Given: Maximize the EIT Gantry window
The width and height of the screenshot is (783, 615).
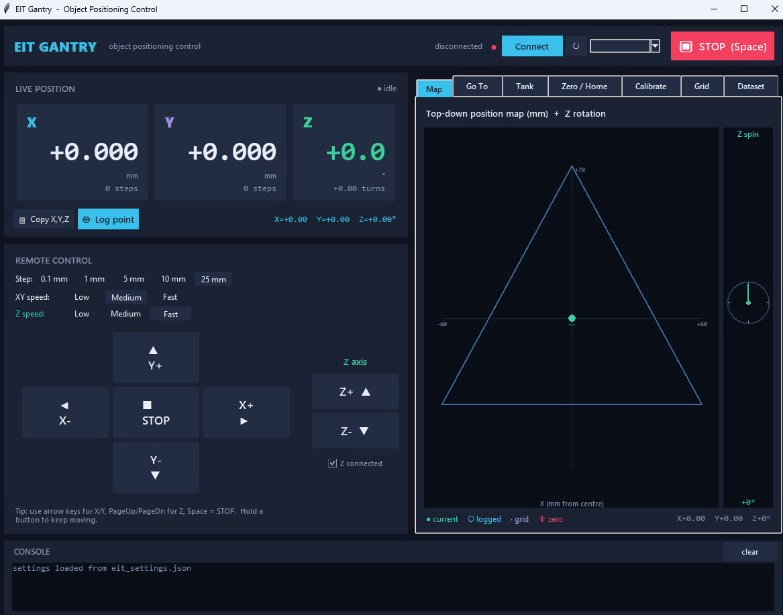Looking at the screenshot, I should click(744, 8).
